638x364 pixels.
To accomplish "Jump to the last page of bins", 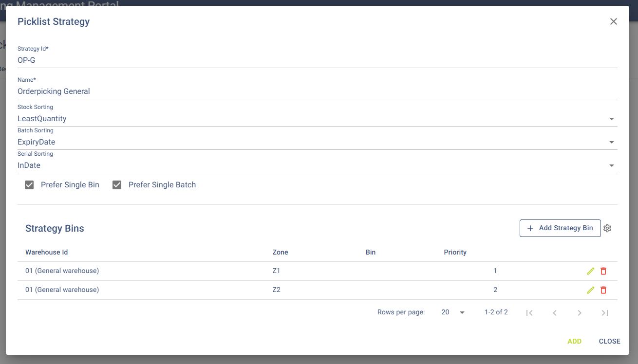I will coord(604,313).
